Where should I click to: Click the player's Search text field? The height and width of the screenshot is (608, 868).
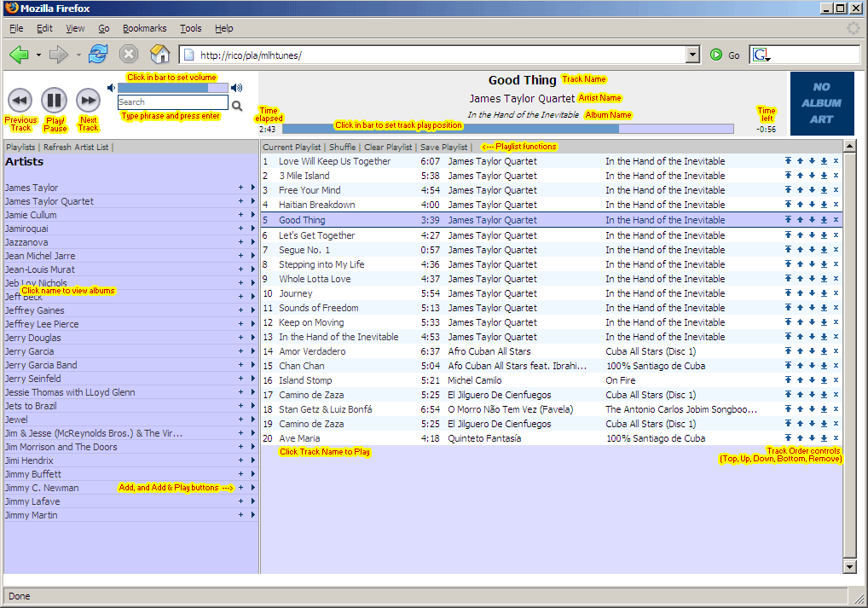tap(173, 102)
